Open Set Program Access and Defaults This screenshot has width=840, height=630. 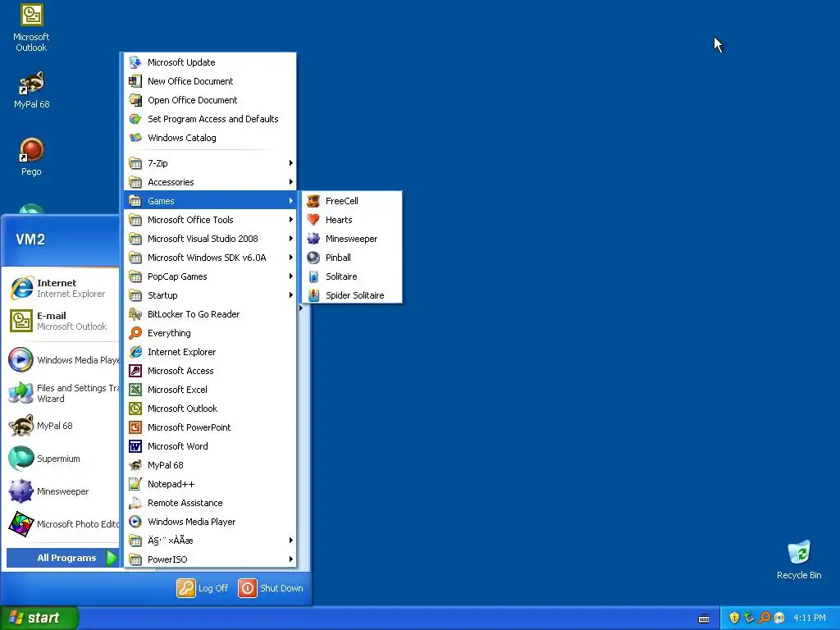click(210, 119)
